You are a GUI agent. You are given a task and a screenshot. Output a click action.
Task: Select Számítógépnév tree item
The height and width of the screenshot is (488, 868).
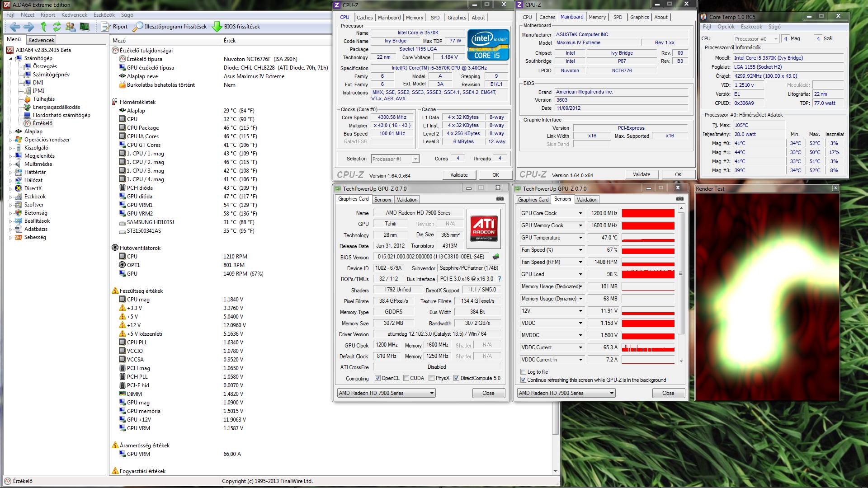(47, 75)
